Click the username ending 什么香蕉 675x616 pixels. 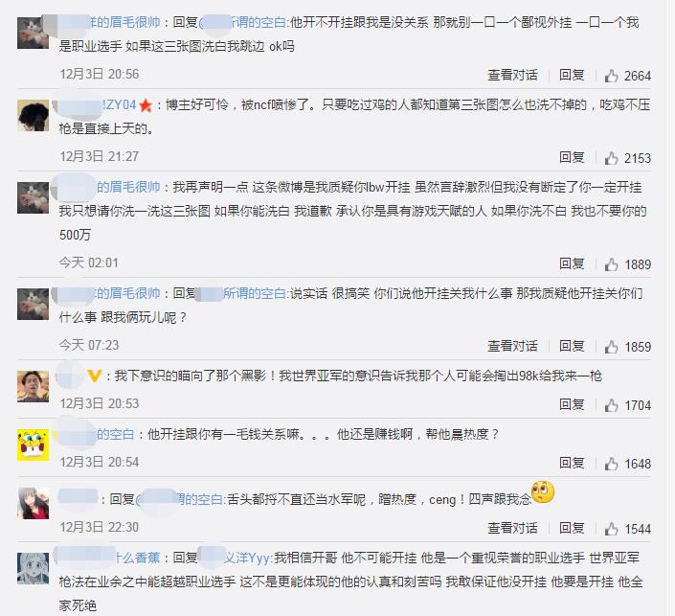(x=107, y=558)
